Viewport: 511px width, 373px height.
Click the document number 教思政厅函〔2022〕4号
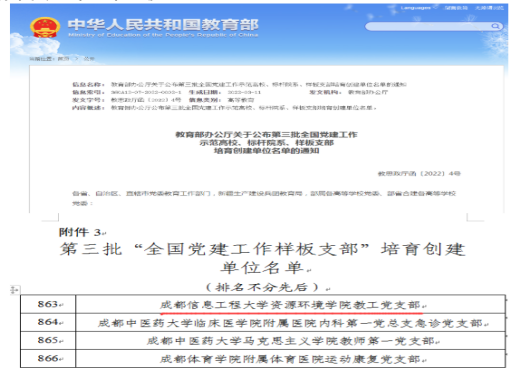click(x=419, y=174)
